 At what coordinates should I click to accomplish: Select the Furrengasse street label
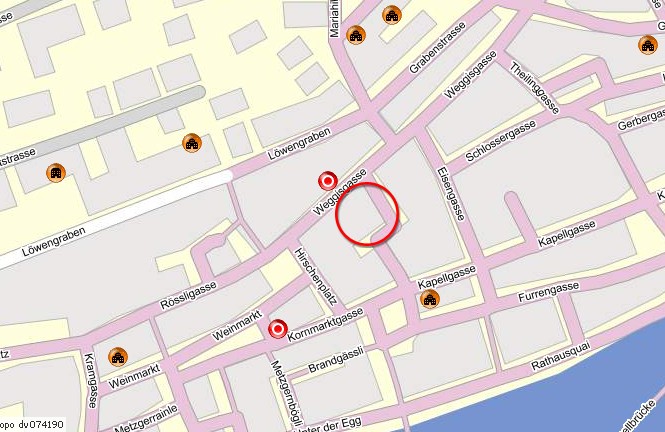[x=548, y=292]
